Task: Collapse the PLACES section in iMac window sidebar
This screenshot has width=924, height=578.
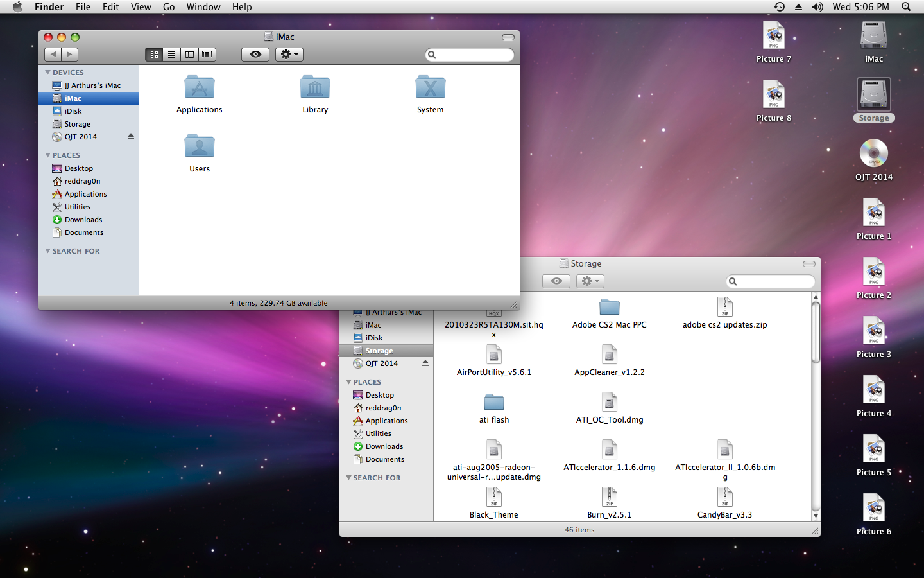Action: pos(47,155)
